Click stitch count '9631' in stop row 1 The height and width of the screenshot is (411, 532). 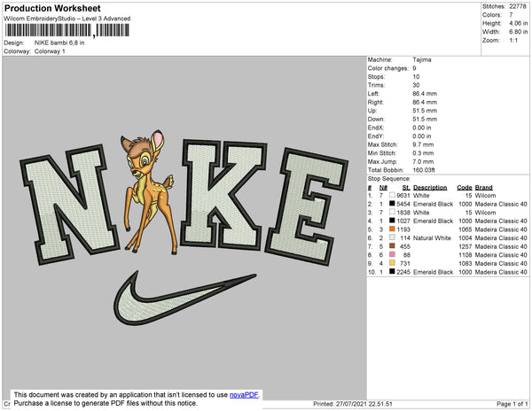pyautogui.click(x=403, y=196)
